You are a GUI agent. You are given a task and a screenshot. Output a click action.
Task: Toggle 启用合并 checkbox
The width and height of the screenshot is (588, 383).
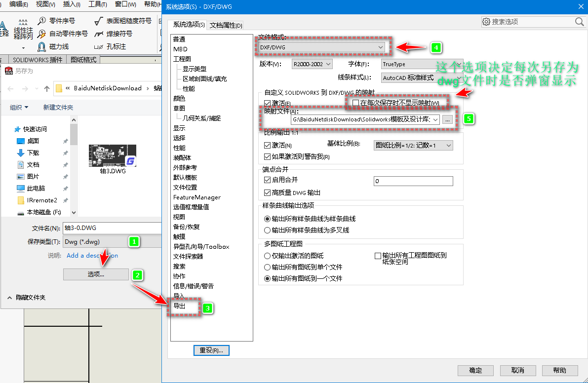coord(268,180)
